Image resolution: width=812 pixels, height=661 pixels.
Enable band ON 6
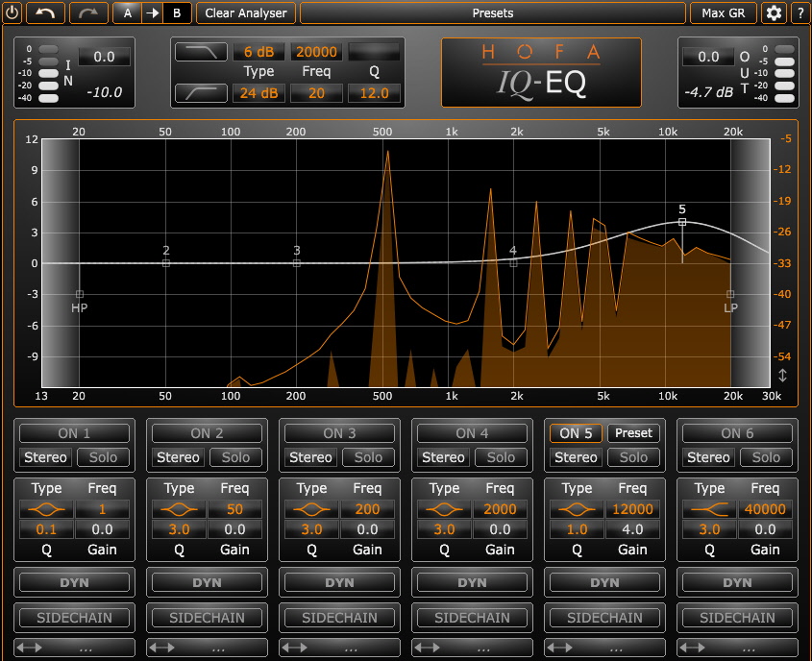pyautogui.click(x=737, y=433)
